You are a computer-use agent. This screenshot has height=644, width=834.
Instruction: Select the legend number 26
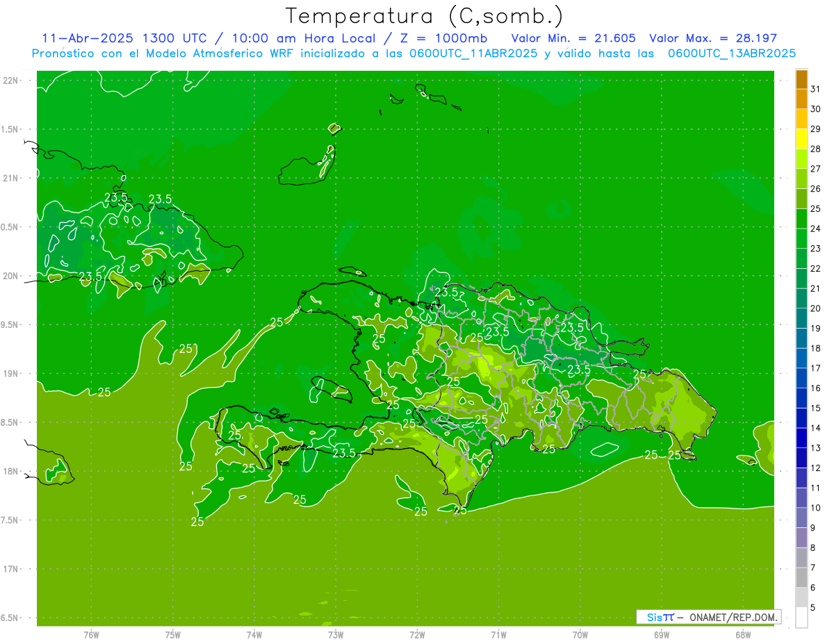[816, 189]
